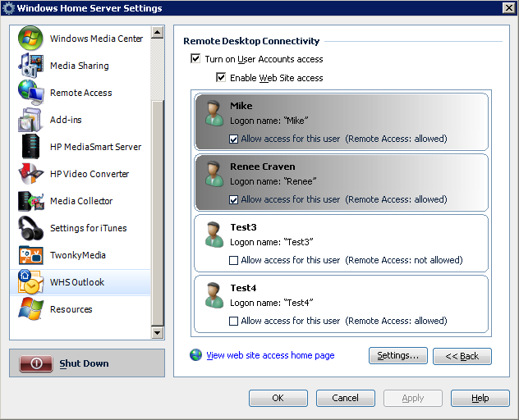The image size is (519, 420).
Task: Click the HP MediaSmart Server icon
Action: pyautogui.click(x=30, y=147)
